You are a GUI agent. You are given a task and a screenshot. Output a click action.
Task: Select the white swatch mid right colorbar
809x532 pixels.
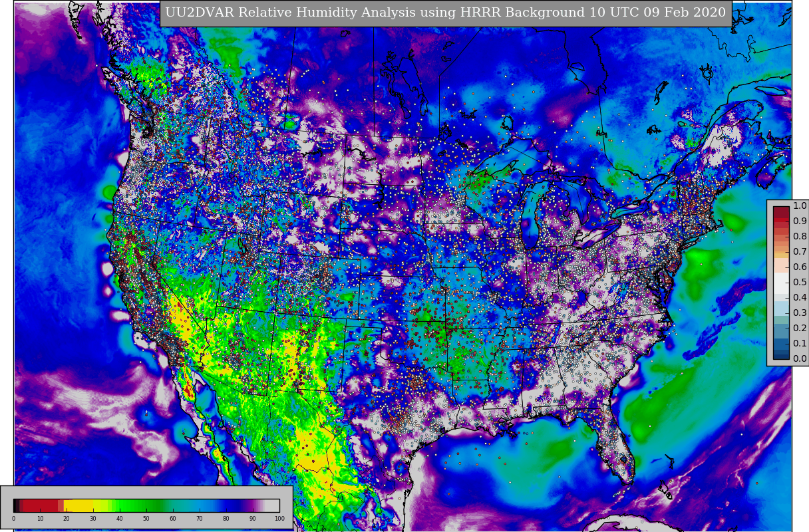[781, 283]
